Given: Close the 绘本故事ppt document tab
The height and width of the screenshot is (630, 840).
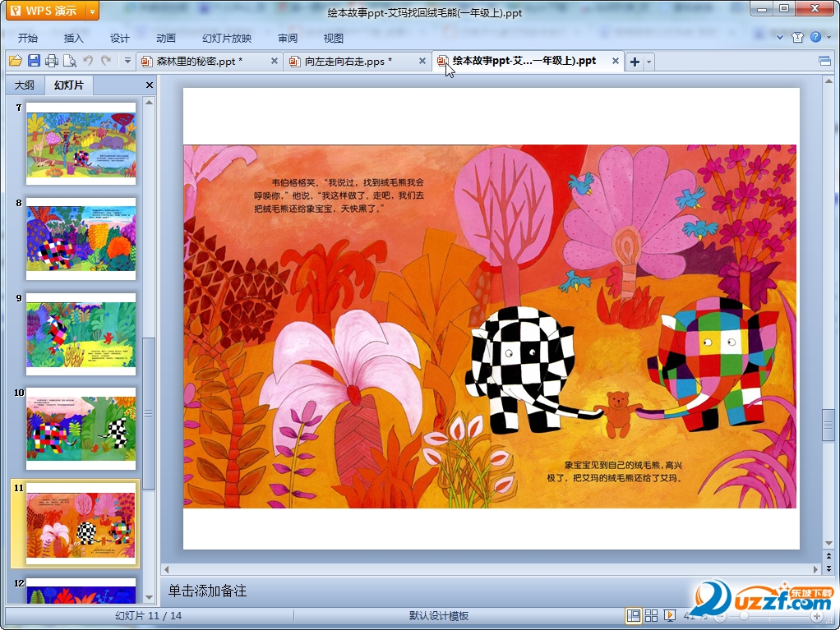Looking at the screenshot, I should pos(616,61).
